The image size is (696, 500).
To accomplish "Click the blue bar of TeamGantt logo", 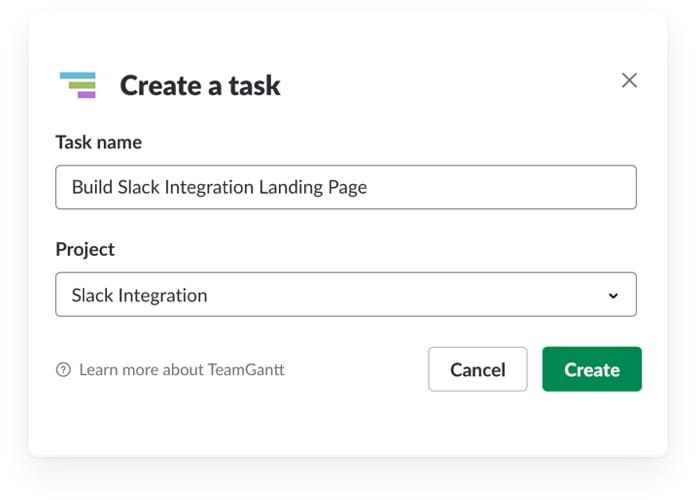I will coord(77,76).
